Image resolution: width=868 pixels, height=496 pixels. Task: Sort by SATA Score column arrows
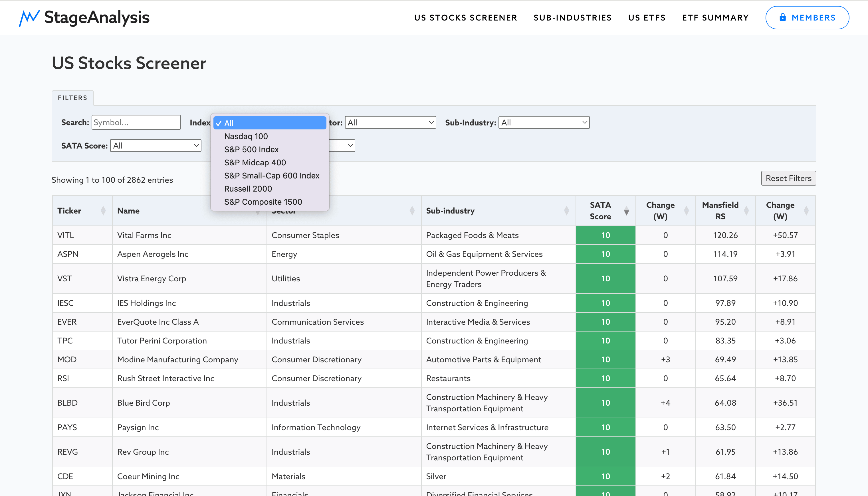tap(627, 211)
